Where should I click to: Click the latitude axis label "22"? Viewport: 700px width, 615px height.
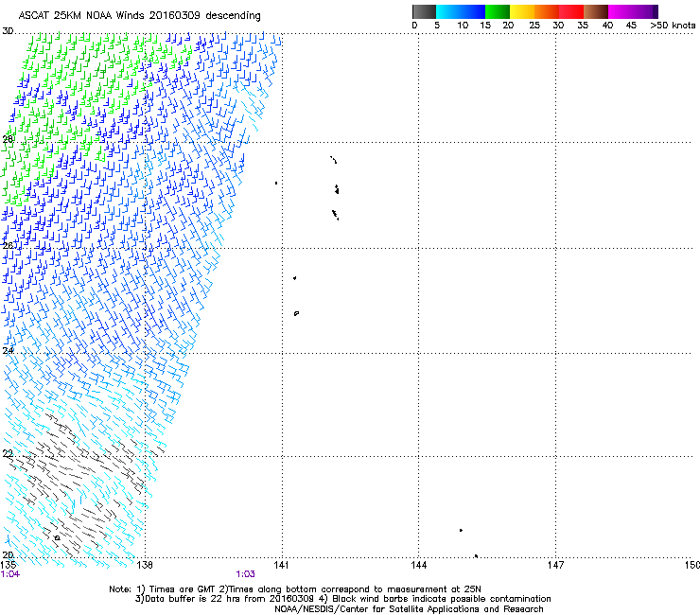point(8,453)
